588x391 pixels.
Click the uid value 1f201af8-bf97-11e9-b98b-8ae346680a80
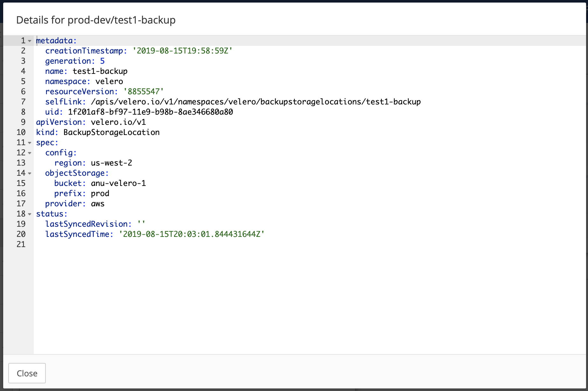tap(150, 112)
